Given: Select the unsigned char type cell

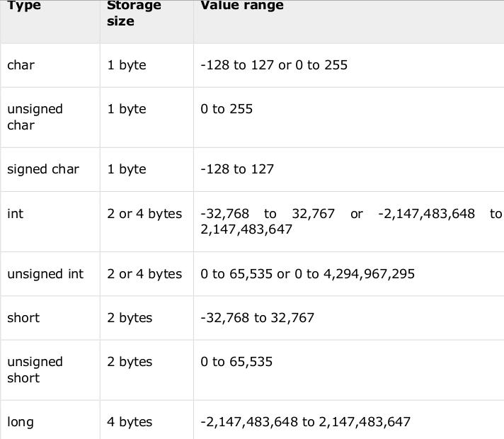Looking at the screenshot, I should pyautogui.click(x=50, y=118).
